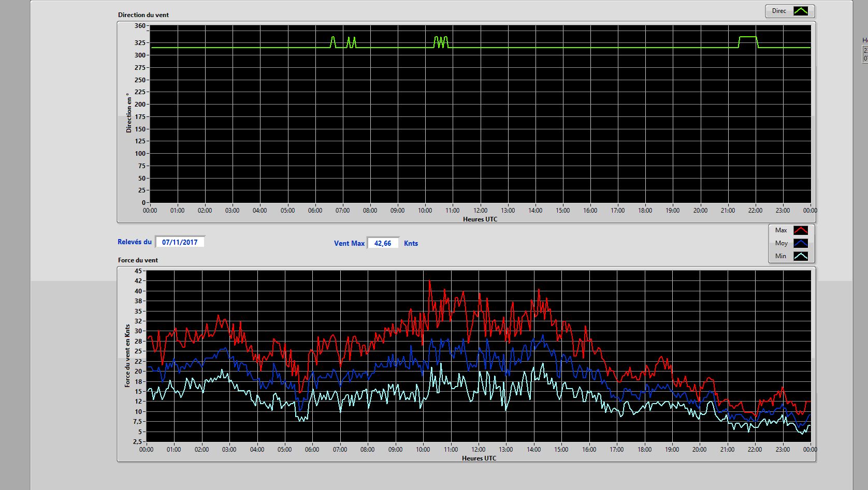Click the 'Direction du vent' chart title
This screenshot has height=490, width=868.
[143, 15]
